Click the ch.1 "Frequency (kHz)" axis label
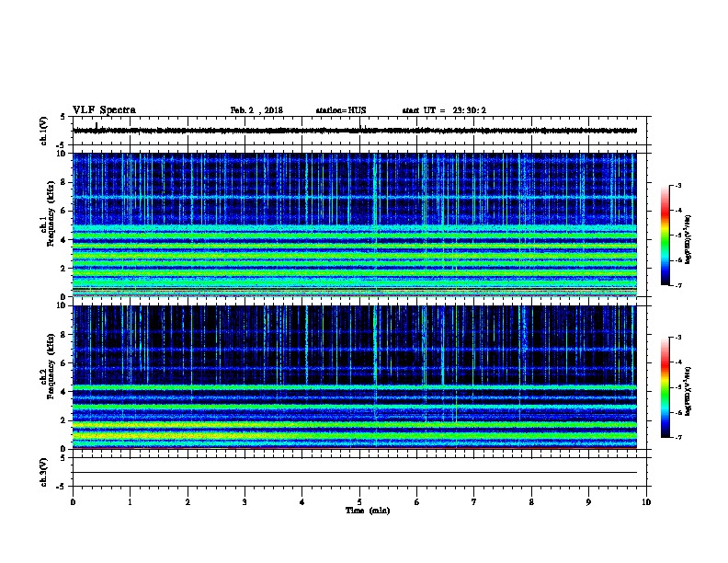This screenshot has height=563, width=728. pos(51,213)
